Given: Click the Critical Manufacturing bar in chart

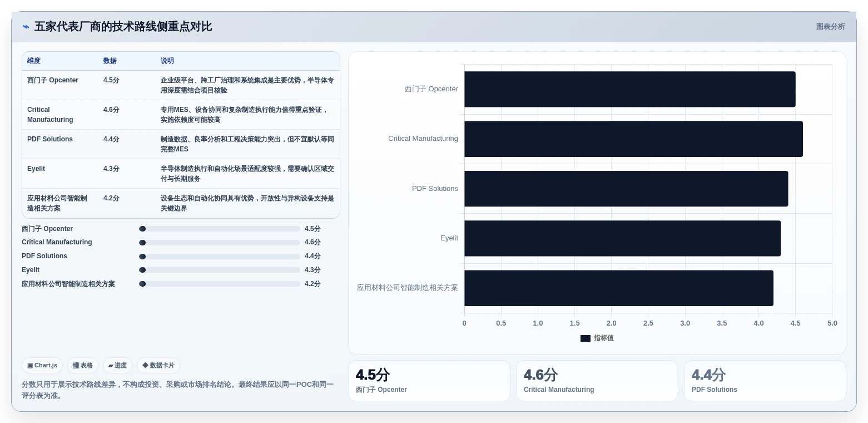Looking at the screenshot, I should pyautogui.click(x=634, y=139).
